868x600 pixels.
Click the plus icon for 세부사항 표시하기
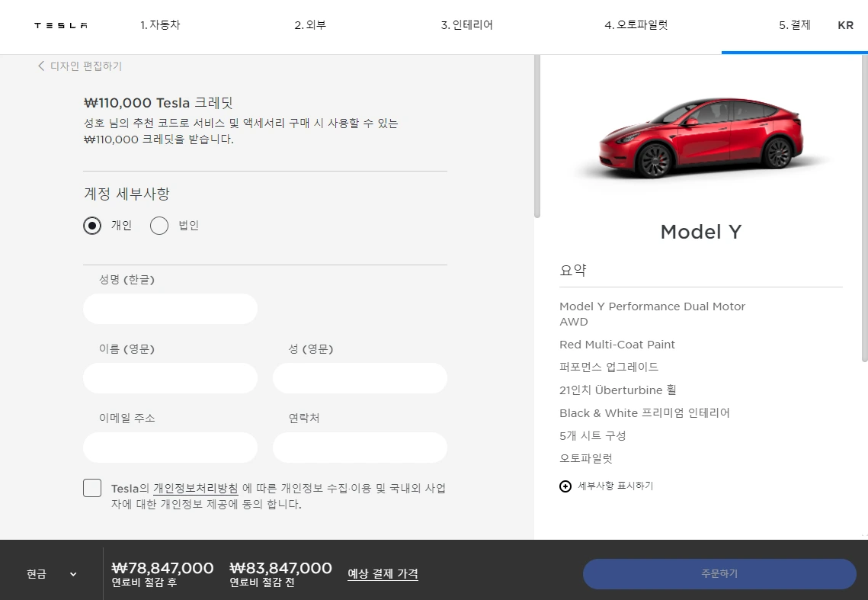(565, 486)
